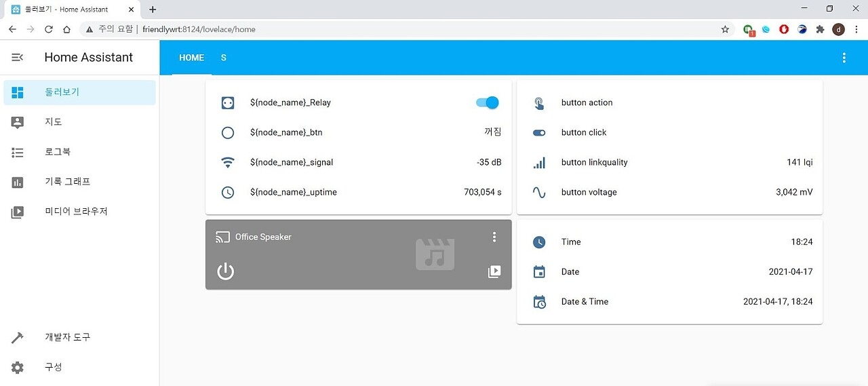The height and width of the screenshot is (386, 868).
Task: Switch to the S dashboard tab
Action: click(224, 58)
